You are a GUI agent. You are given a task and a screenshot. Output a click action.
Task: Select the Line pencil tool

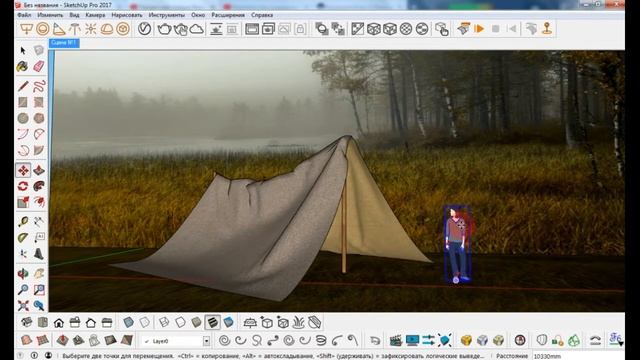[x=23, y=86]
